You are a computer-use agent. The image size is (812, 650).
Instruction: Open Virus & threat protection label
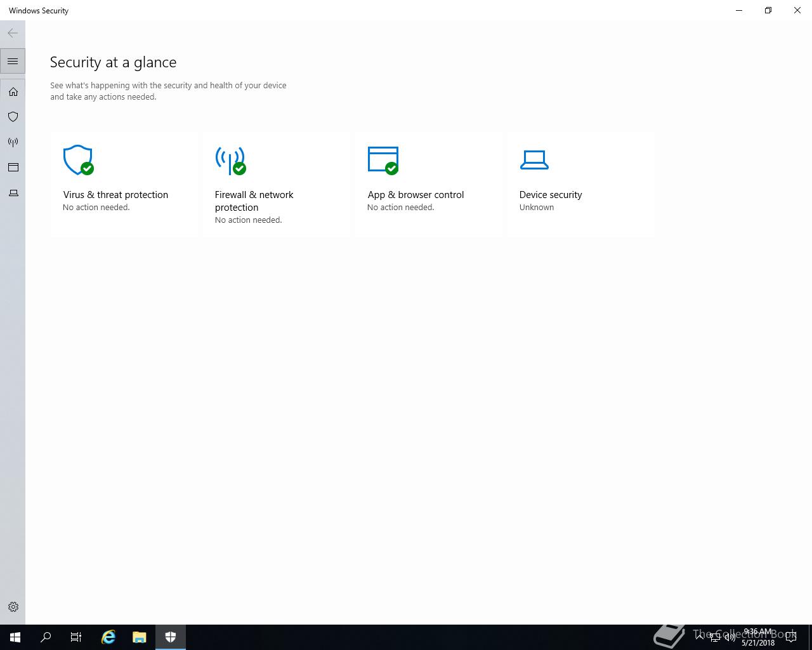click(115, 195)
